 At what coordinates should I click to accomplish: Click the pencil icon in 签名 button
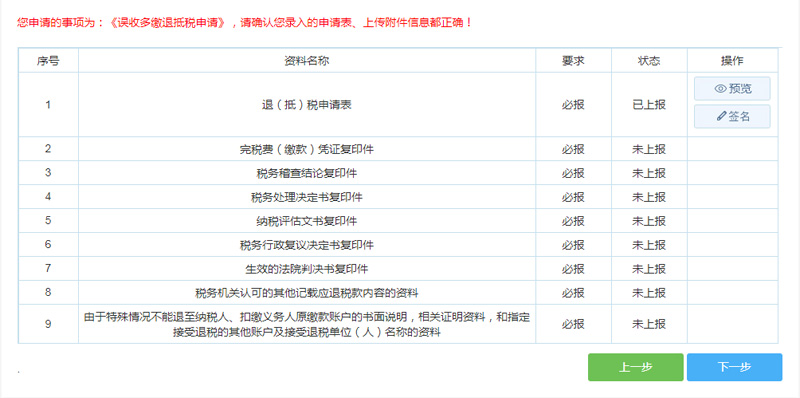721,116
